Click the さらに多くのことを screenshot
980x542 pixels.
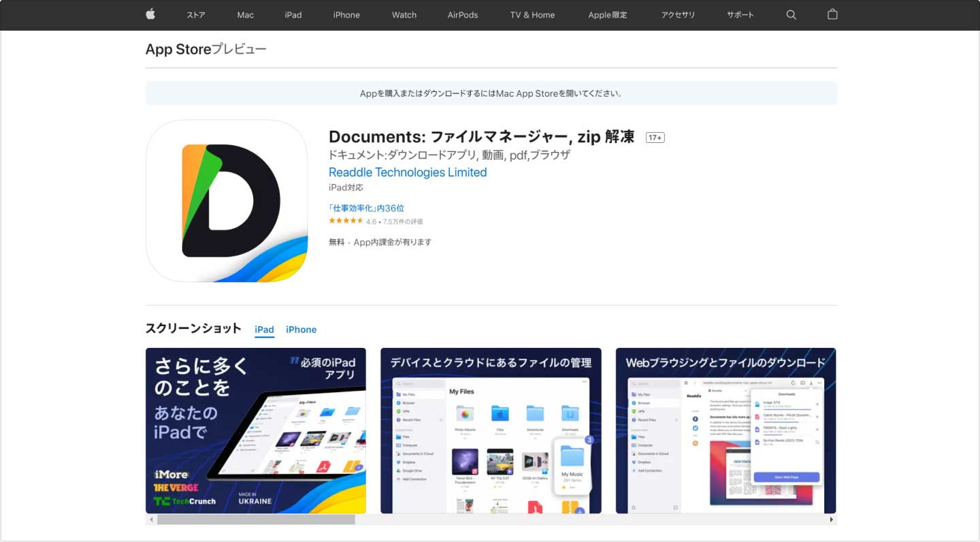[x=256, y=430]
